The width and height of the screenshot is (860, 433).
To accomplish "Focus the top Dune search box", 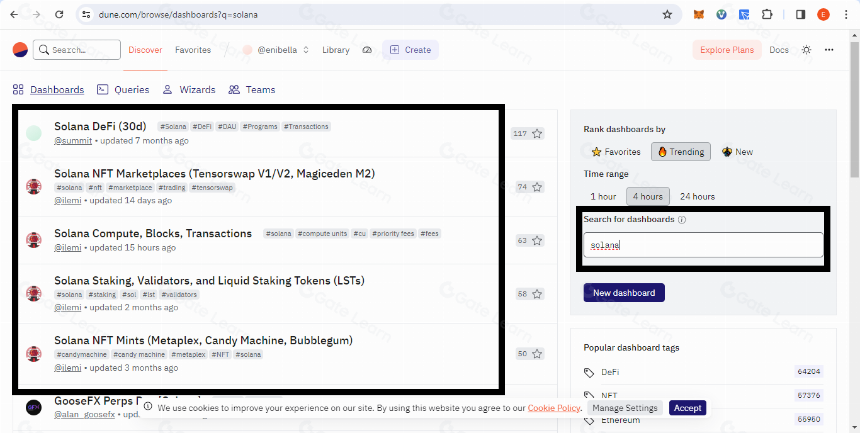I will tap(77, 50).
